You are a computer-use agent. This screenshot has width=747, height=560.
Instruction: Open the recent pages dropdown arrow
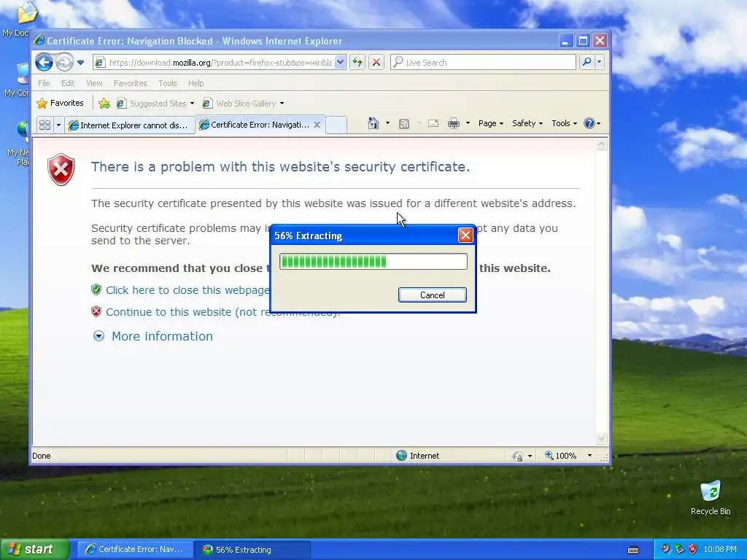[80, 63]
